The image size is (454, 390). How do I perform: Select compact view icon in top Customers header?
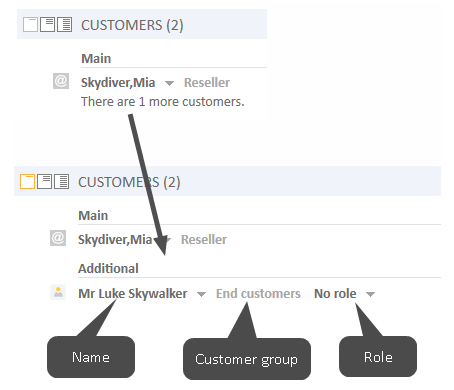[x=30, y=25]
